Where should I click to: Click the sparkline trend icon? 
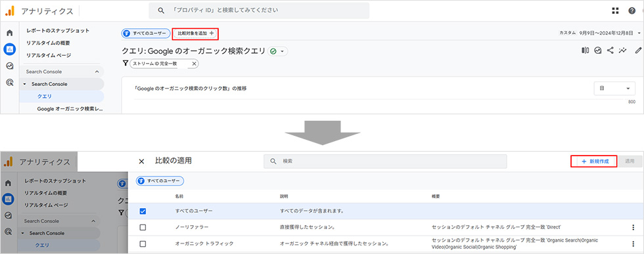click(623, 51)
